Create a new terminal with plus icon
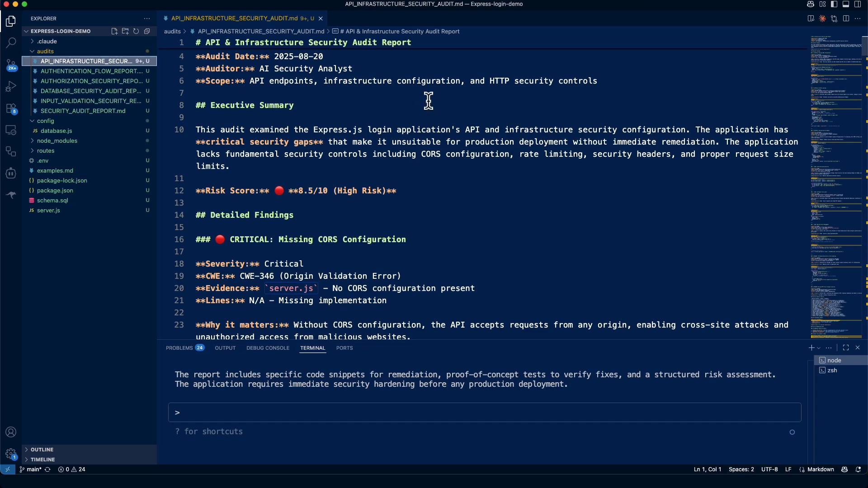This screenshot has height=488, width=868. pos(811,347)
